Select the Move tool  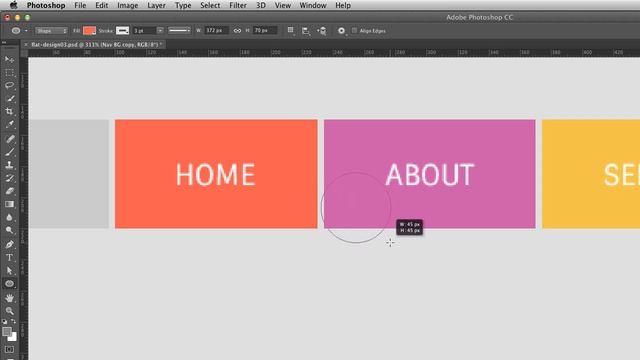pos(9,60)
